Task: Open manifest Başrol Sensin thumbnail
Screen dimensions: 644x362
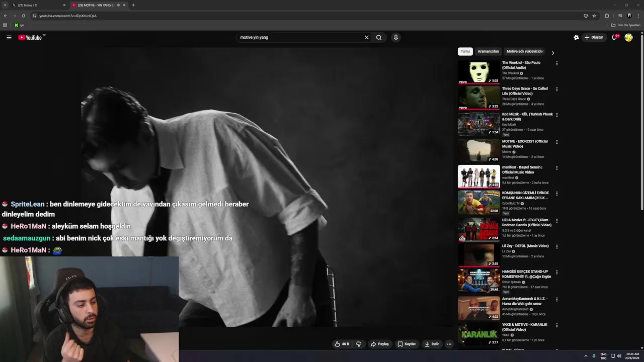Action: 479,176
